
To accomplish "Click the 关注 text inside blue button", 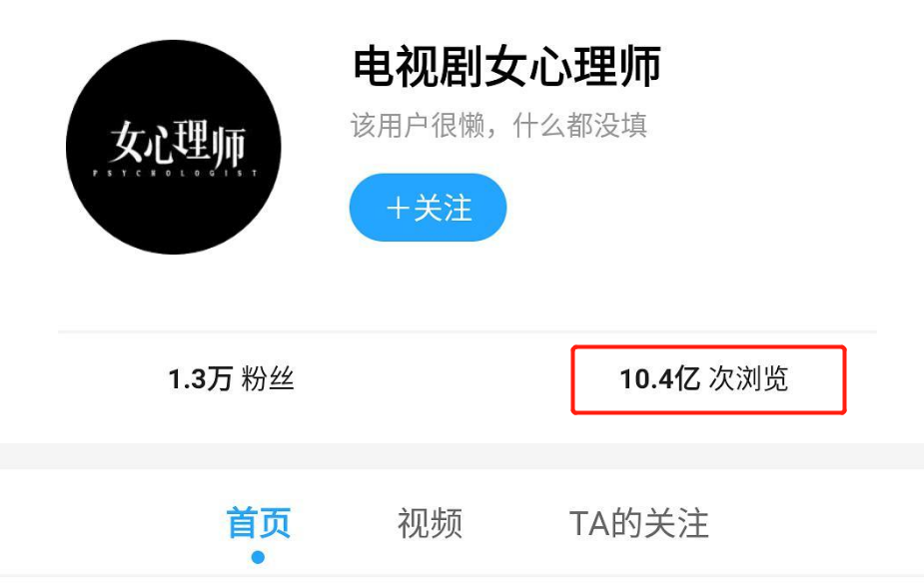I will pos(444,208).
